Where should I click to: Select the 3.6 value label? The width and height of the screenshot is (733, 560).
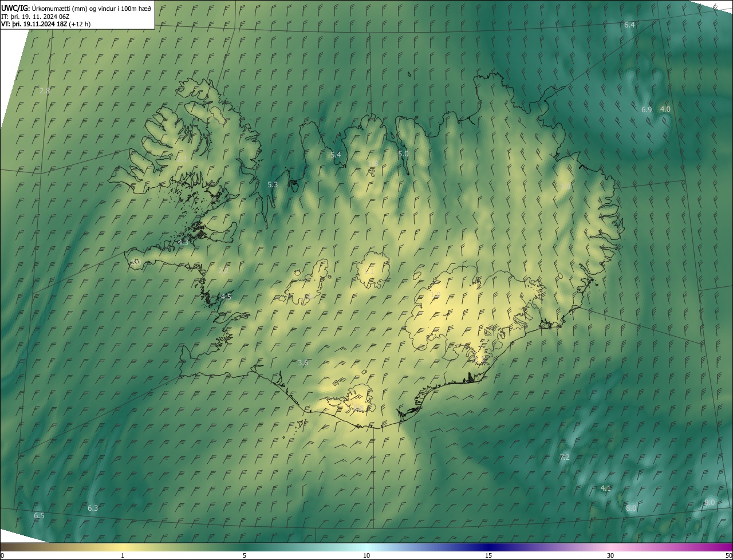pyautogui.click(x=304, y=362)
